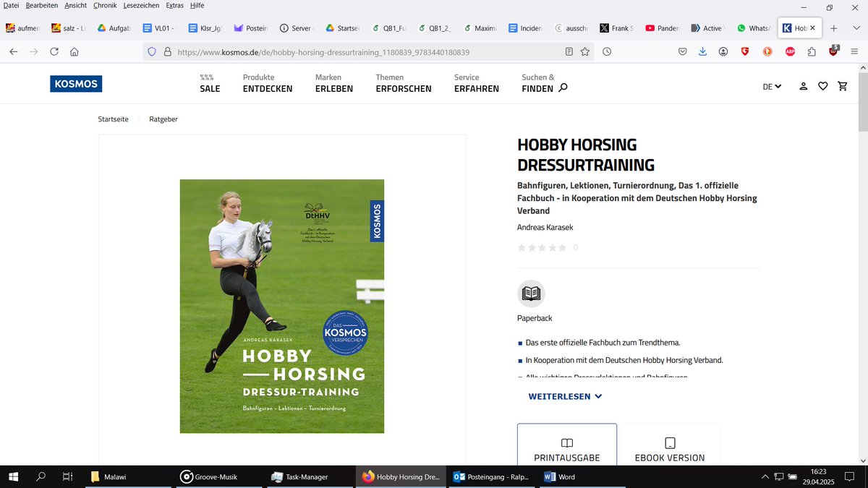Open Themen ERFORSCHEN navigation item
The height and width of the screenshot is (488, 868).
point(404,83)
